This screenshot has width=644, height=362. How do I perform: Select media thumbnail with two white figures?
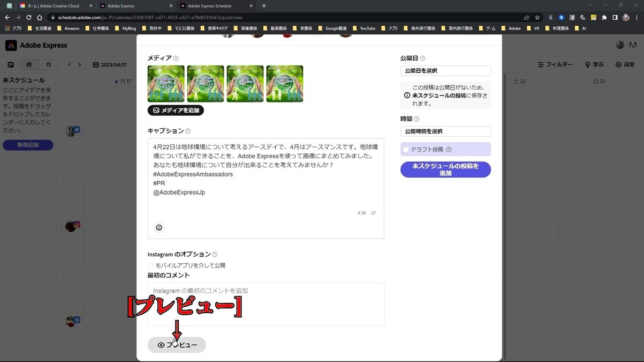coord(284,84)
